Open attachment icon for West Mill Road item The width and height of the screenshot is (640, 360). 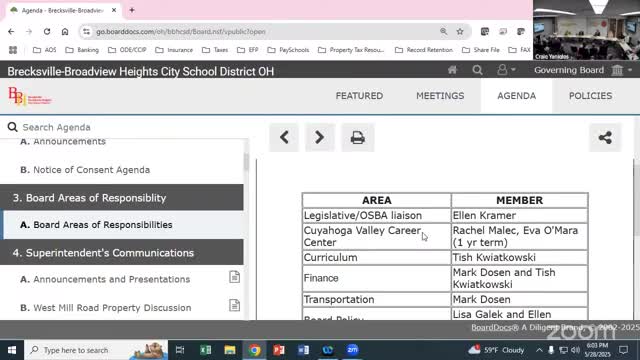(234, 305)
